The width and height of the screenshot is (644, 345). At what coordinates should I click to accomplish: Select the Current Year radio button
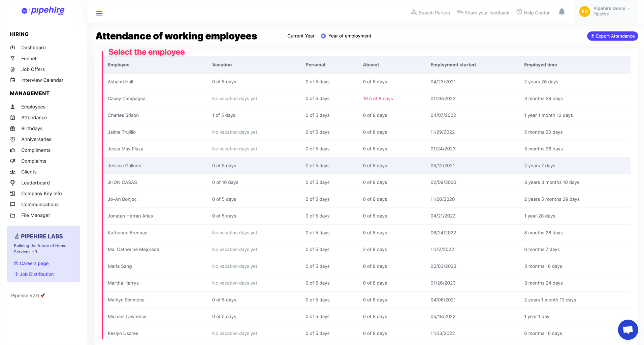[x=282, y=36]
